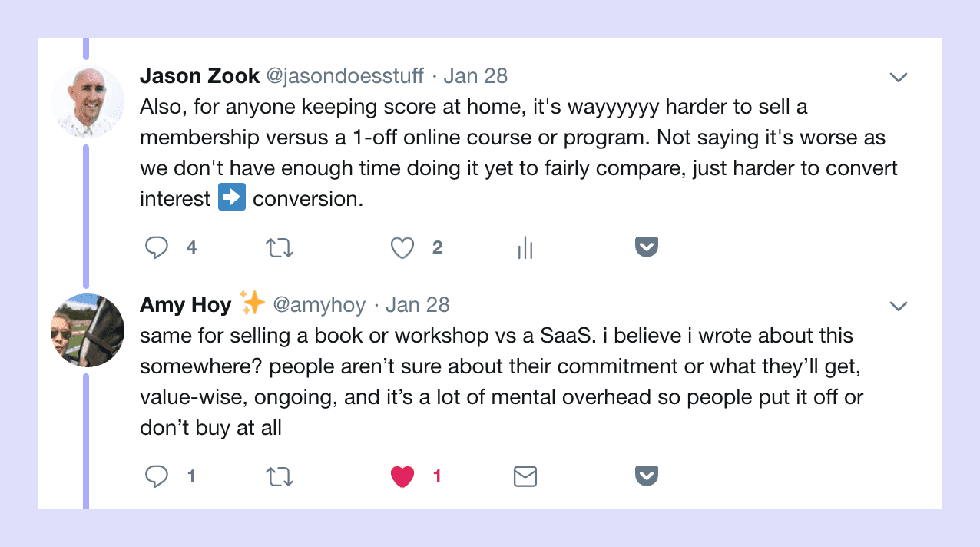Open Jan 28 timestamp on Jason's tweet
The width and height of the screenshot is (980, 547).
click(476, 76)
